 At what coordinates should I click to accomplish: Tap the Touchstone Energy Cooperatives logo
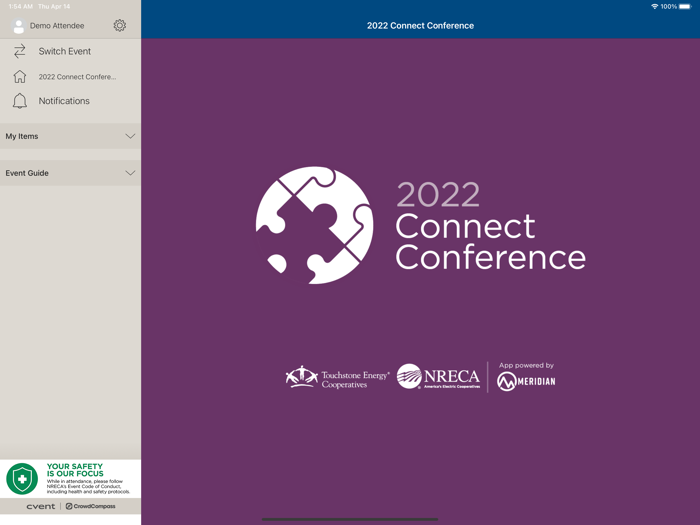[337, 377]
